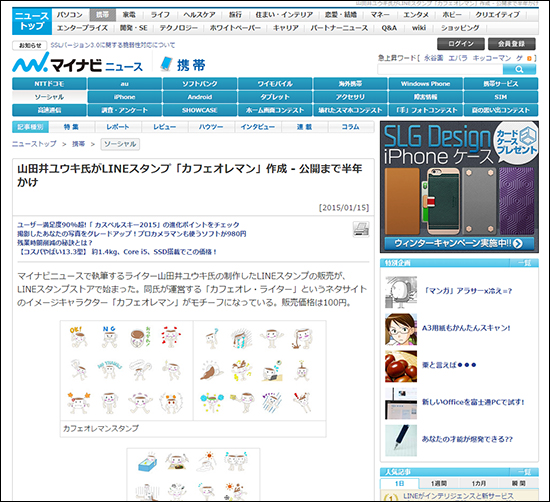
Task: Switch popular articles to 瞬間 tab
Action: pos(518,483)
